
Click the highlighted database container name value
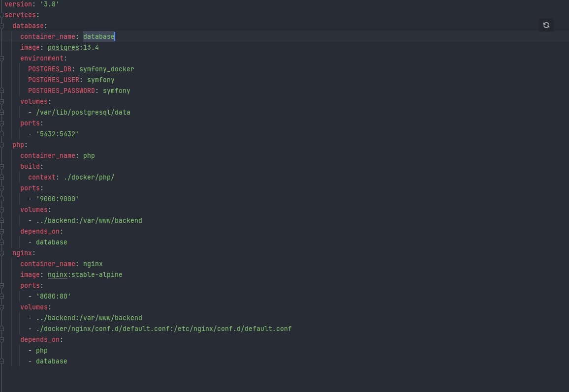click(99, 36)
